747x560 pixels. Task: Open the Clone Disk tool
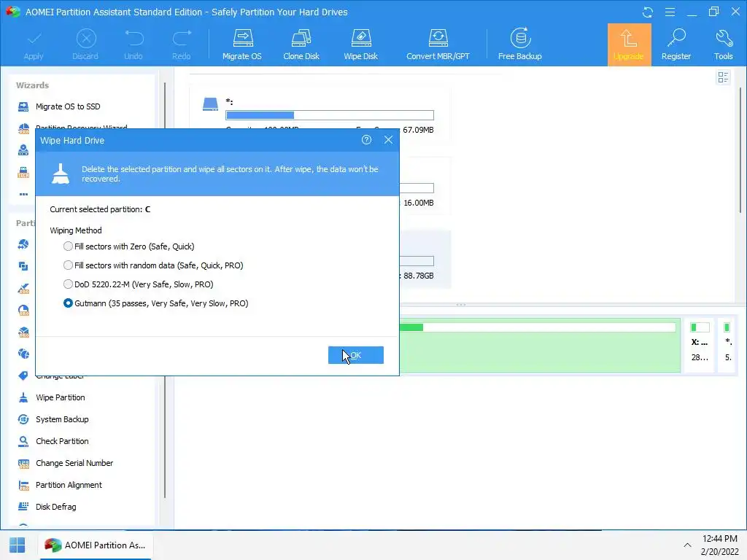[301, 45]
